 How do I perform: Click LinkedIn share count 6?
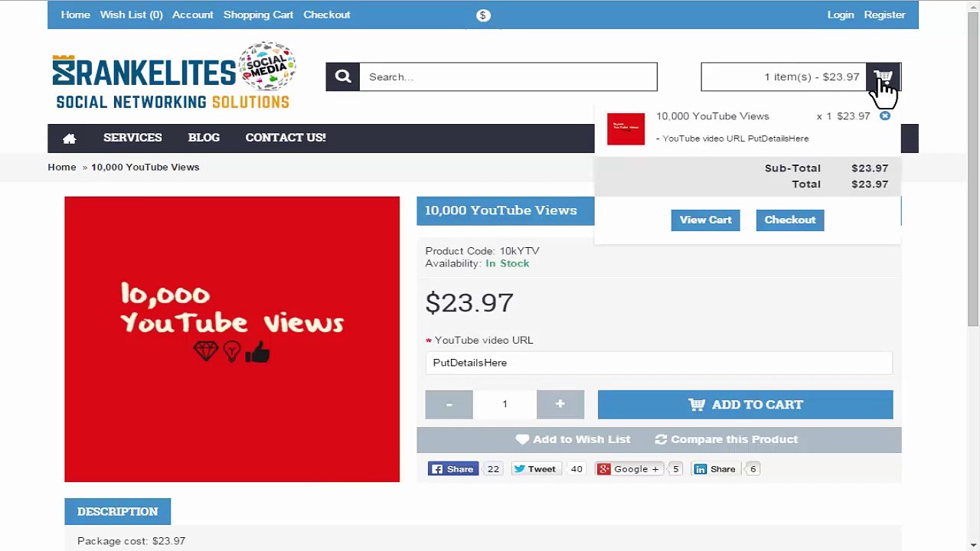pyautogui.click(x=753, y=469)
